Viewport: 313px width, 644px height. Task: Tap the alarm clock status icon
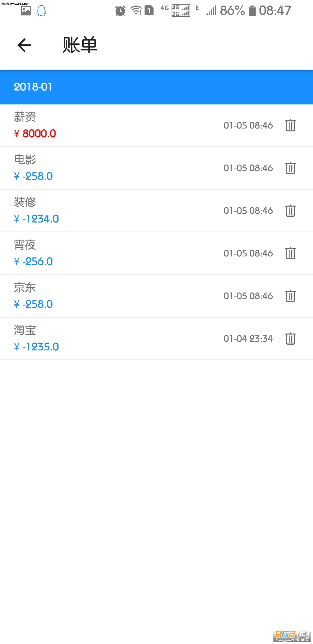[120, 11]
